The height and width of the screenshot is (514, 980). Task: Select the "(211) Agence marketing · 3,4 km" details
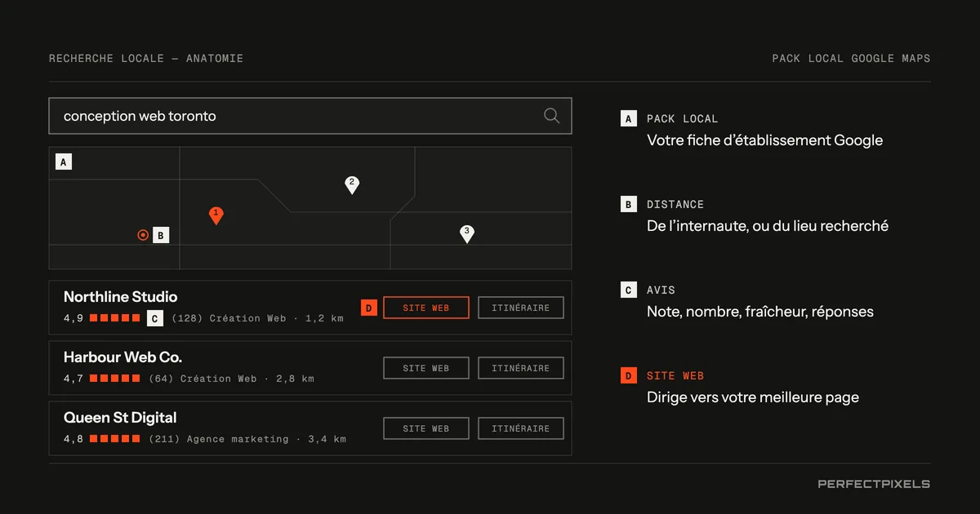(x=247, y=439)
